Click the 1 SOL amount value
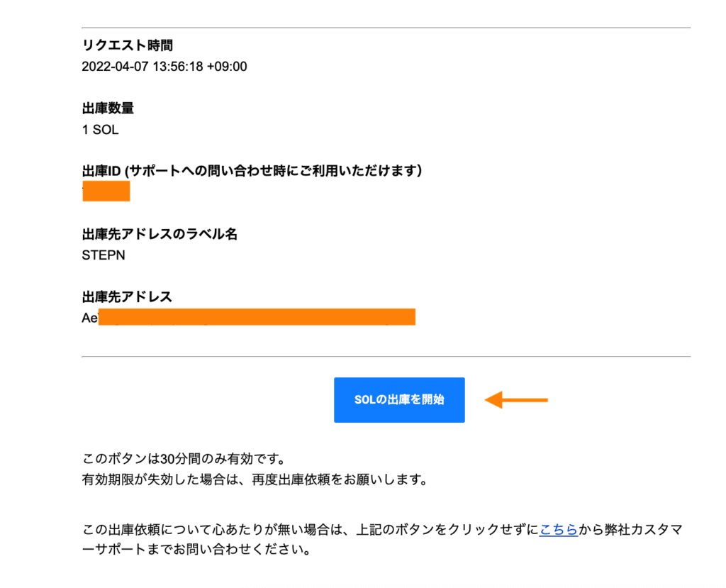Image resolution: width=726 pixels, height=588 pixels. coord(101,130)
